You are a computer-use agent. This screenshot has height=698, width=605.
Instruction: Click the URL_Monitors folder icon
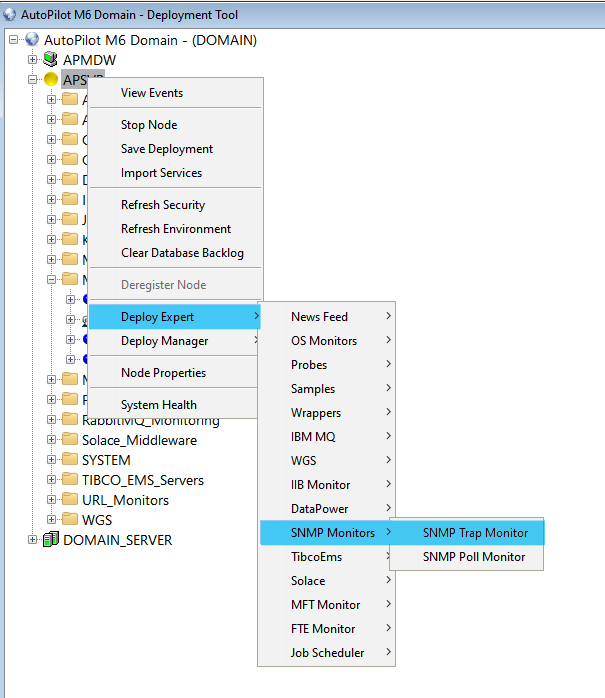pos(70,499)
